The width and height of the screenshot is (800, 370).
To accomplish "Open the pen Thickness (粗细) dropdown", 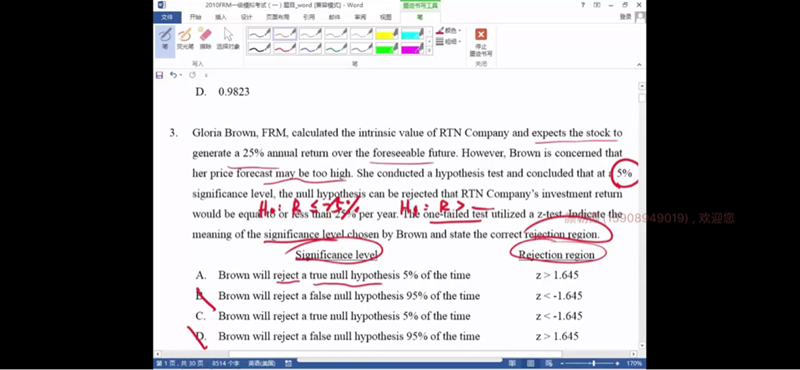I will click(x=448, y=41).
